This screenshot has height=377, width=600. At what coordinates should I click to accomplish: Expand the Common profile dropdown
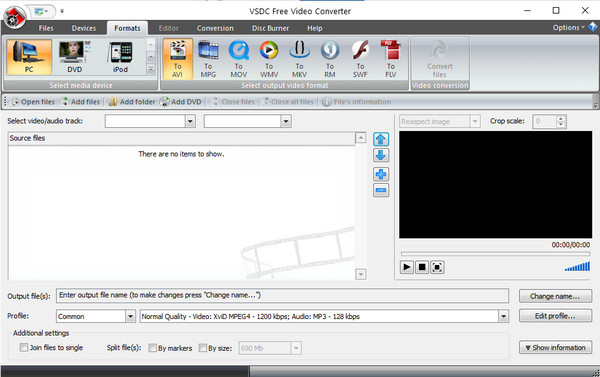130,317
